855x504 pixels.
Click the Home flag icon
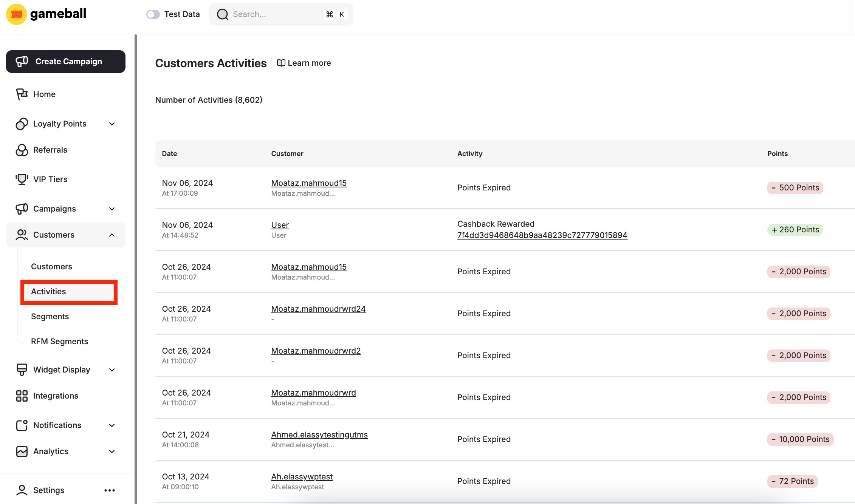(x=22, y=94)
